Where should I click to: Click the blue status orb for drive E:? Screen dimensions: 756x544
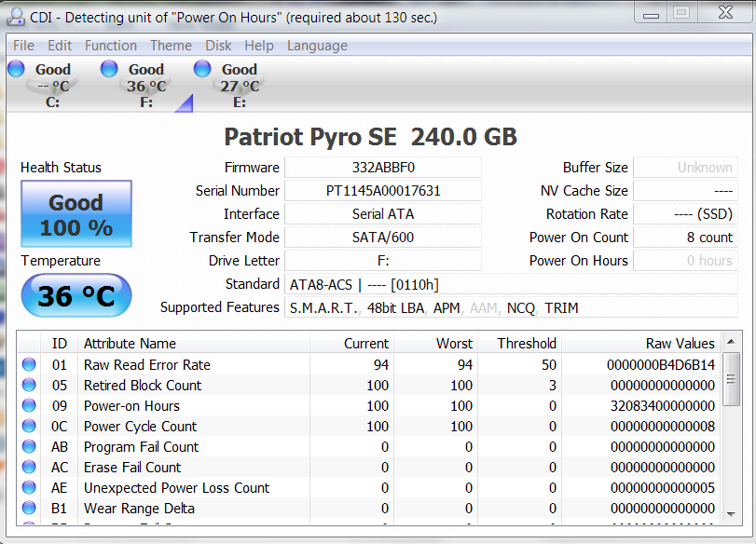(x=202, y=68)
